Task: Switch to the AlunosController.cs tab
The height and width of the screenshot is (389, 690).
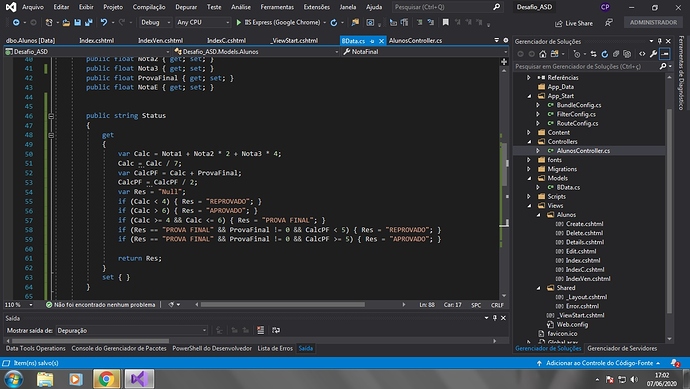Action: pyautogui.click(x=415, y=40)
